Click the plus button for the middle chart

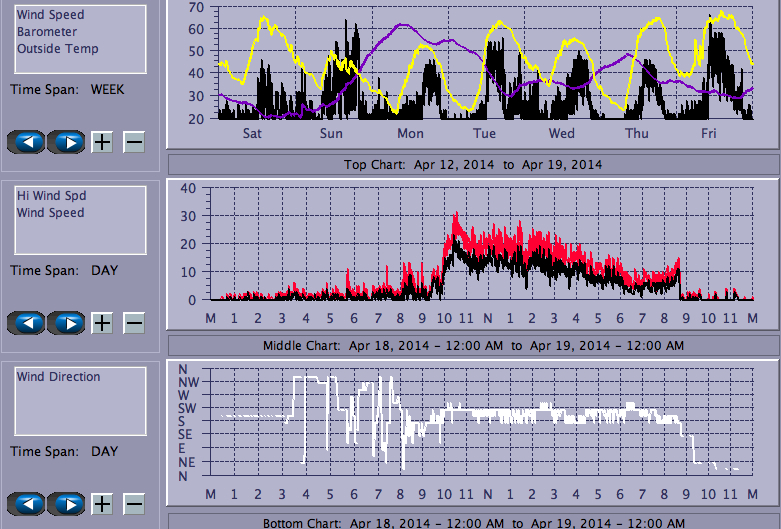coord(102,323)
